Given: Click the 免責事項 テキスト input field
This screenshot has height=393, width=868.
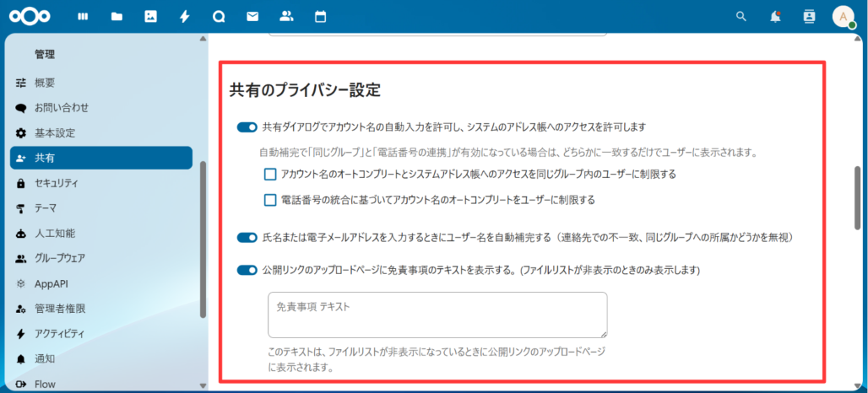Looking at the screenshot, I should click(x=437, y=315).
